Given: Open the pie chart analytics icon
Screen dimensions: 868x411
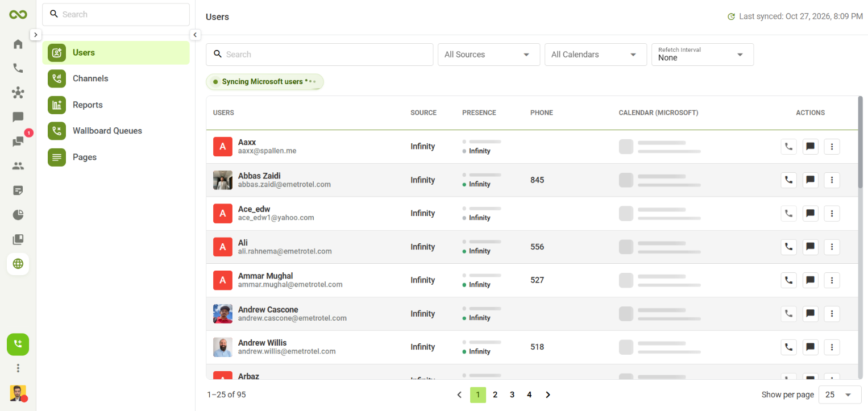Looking at the screenshot, I should 18,215.
